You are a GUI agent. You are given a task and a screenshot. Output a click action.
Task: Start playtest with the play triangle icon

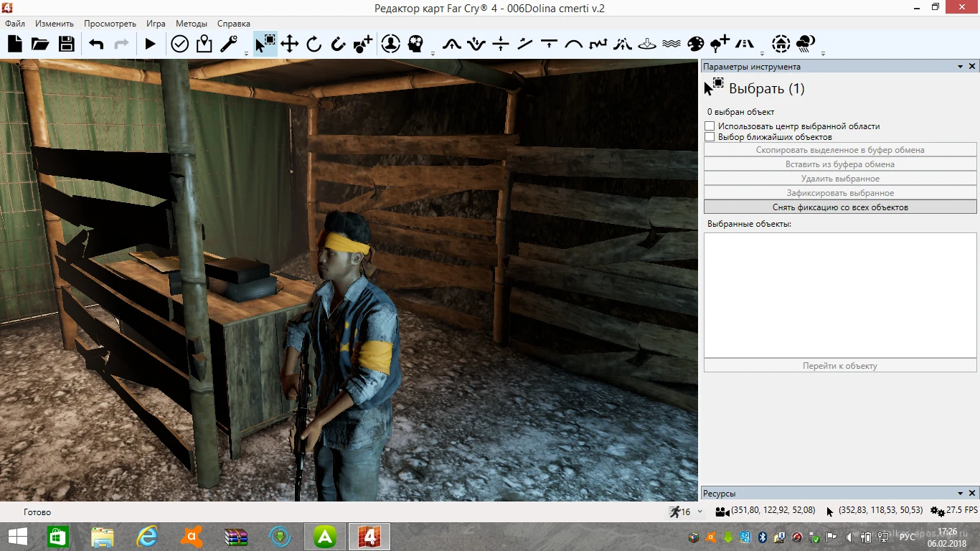[x=150, y=44]
